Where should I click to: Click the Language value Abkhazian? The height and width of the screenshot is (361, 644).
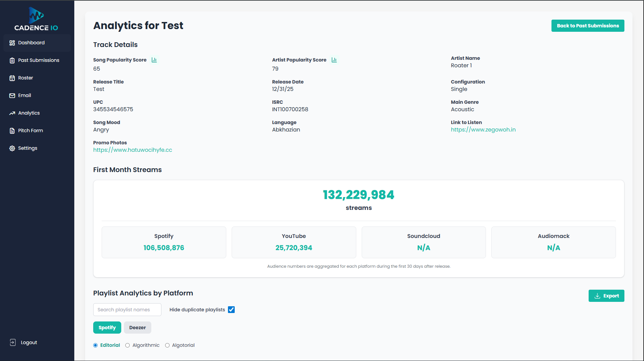click(286, 129)
